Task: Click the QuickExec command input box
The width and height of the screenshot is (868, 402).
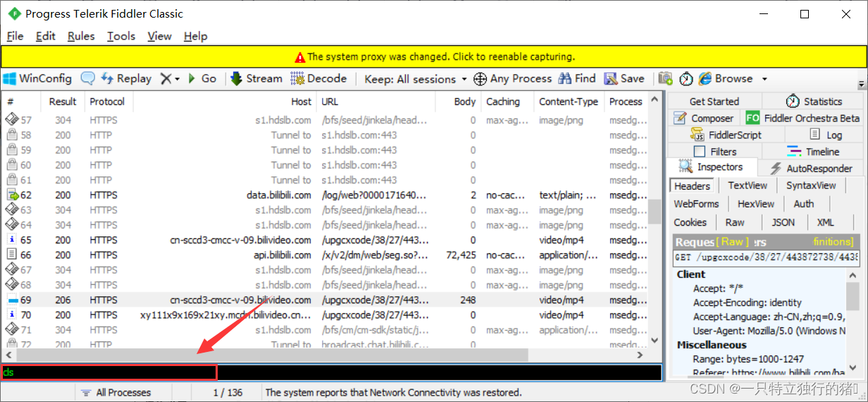Action: coord(331,372)
